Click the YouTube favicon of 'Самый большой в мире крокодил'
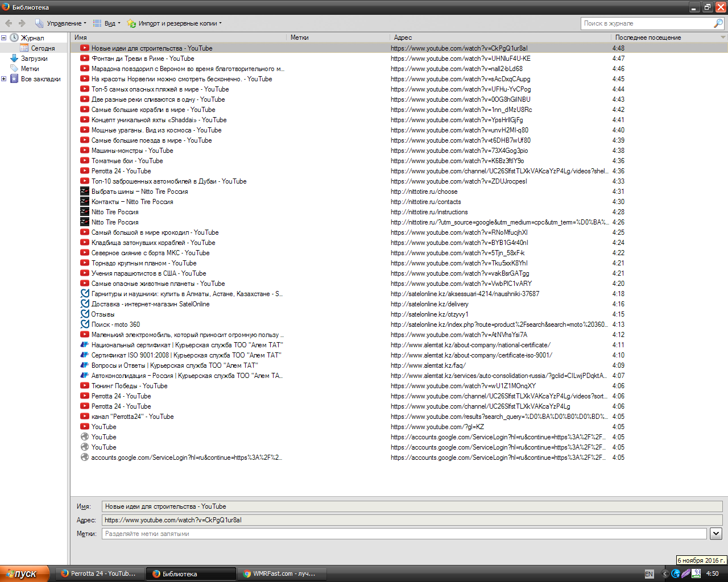The width and height of the screenshot is (728, 582). click(85, 232)
